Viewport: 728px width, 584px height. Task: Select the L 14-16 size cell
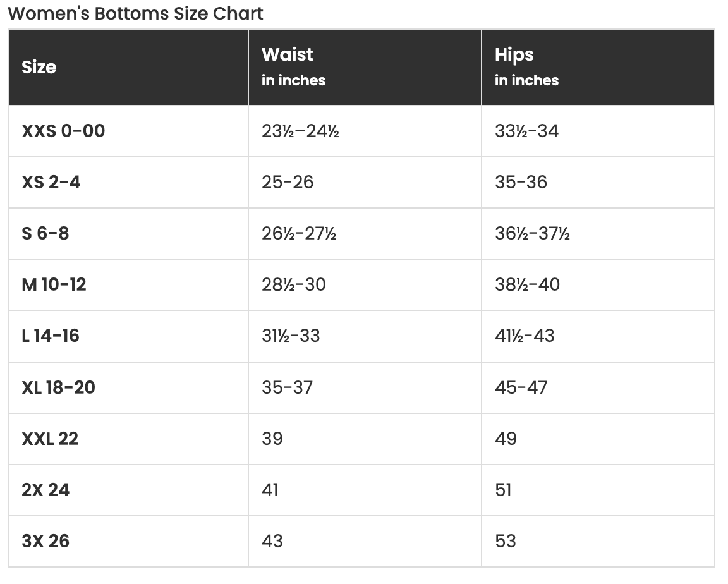pyautogui.click(x=51, y=336)
